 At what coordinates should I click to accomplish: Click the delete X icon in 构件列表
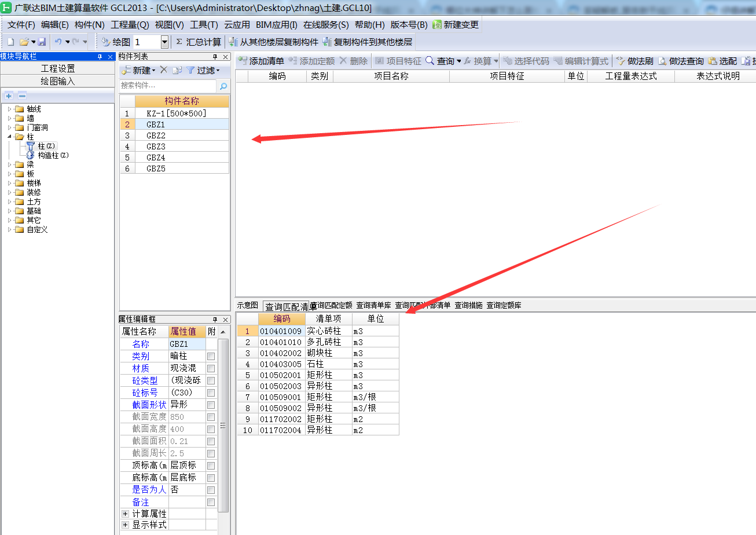(164, 70)
